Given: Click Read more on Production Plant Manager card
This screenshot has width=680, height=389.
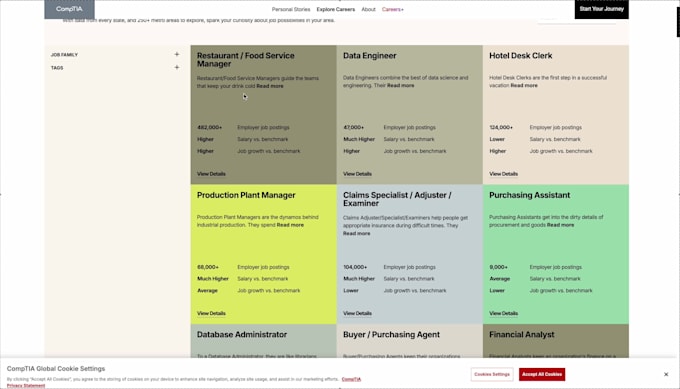Looking at the screenshot, I should pos(290,225).
